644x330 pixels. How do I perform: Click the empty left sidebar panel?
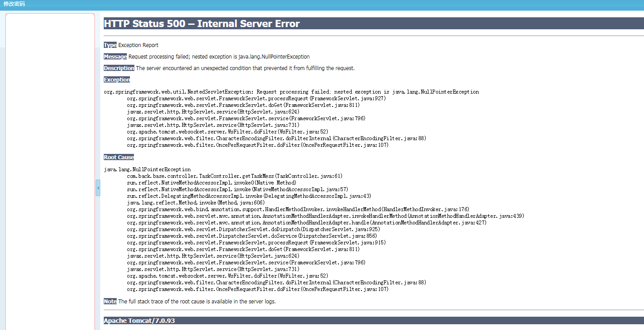[50, 171]
